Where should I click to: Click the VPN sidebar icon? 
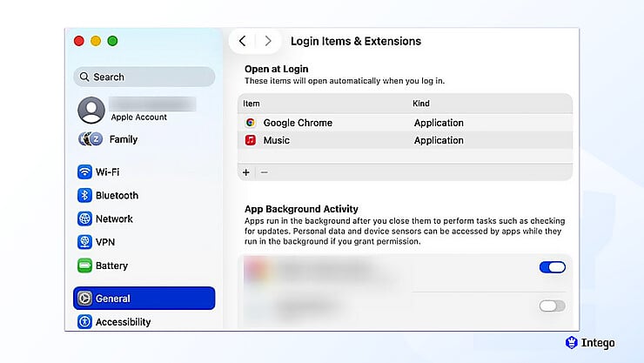pos(84,242)
